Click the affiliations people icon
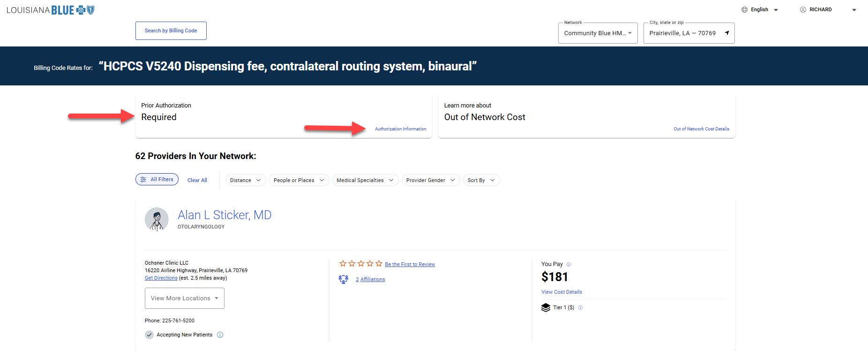Viewport: 868px width, 351px height. pyautogui.click(x=344, y=279)
